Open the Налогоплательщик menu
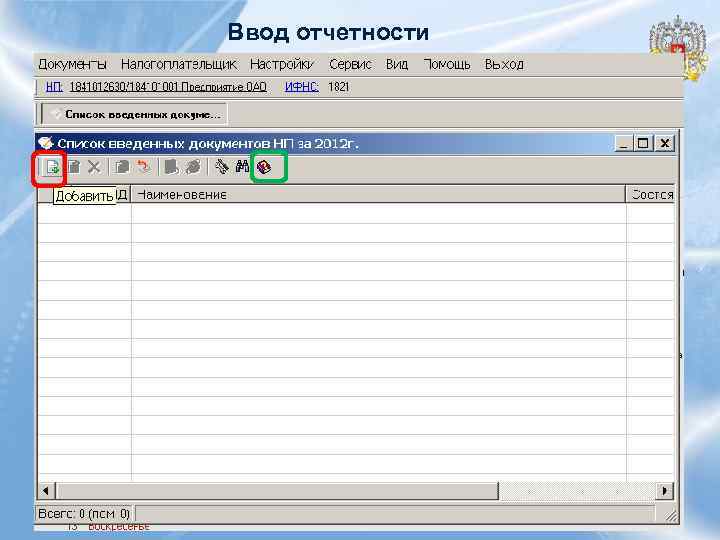 click(x=179, y=64)
